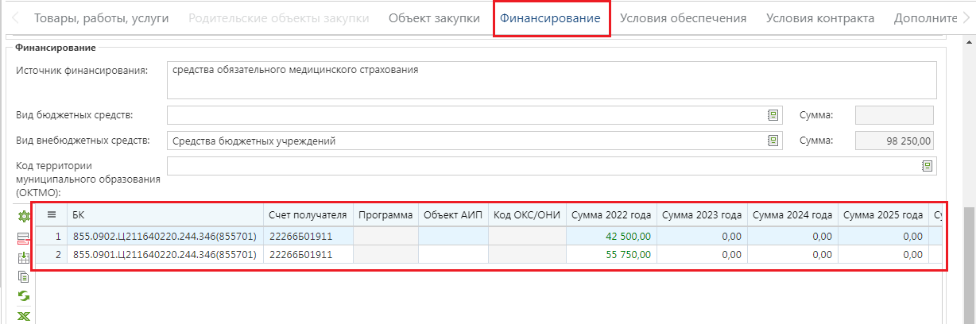
Task: Go to the Условия контракта tab
Action: (819, 18)
